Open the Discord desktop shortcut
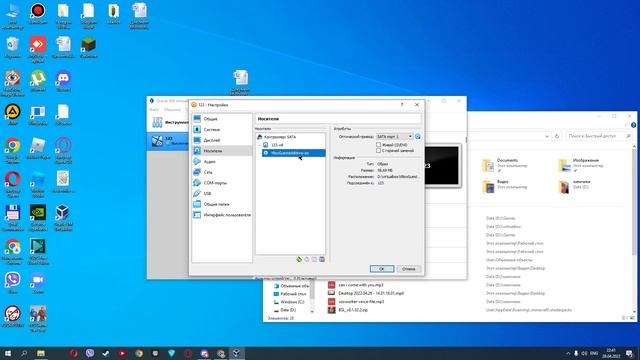640x360 pixels. (x=63, y=81)
